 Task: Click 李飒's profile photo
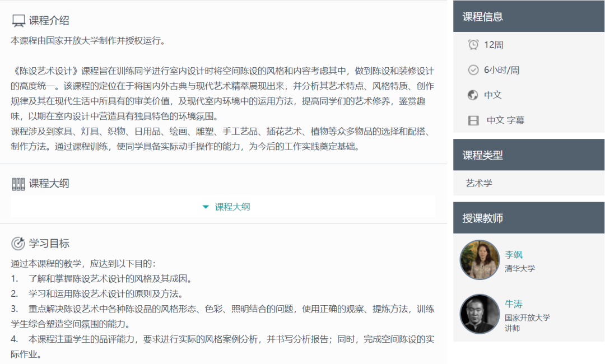tap(480, 260)
